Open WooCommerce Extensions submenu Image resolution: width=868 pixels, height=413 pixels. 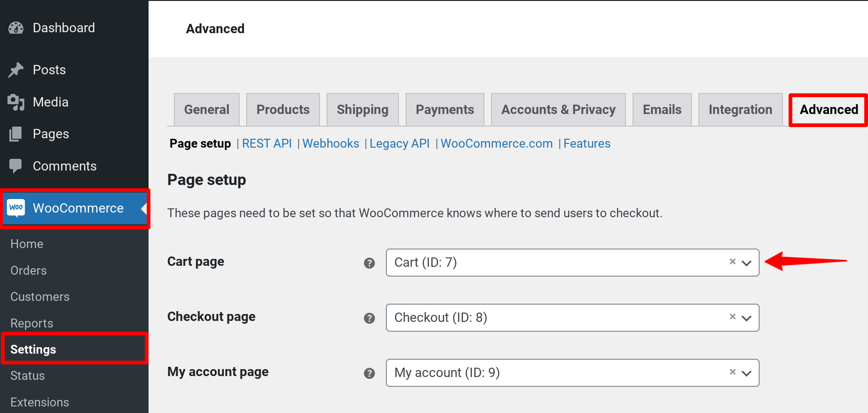click(x=40, y=402)
